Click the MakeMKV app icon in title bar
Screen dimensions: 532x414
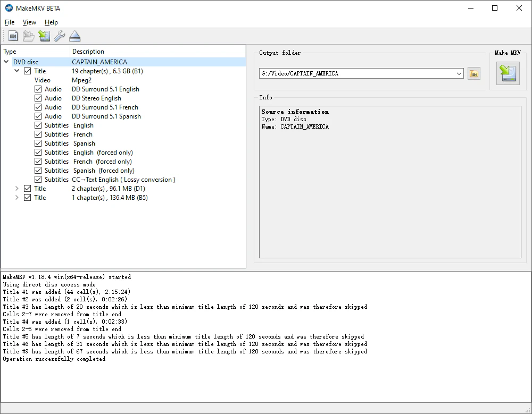9,8
